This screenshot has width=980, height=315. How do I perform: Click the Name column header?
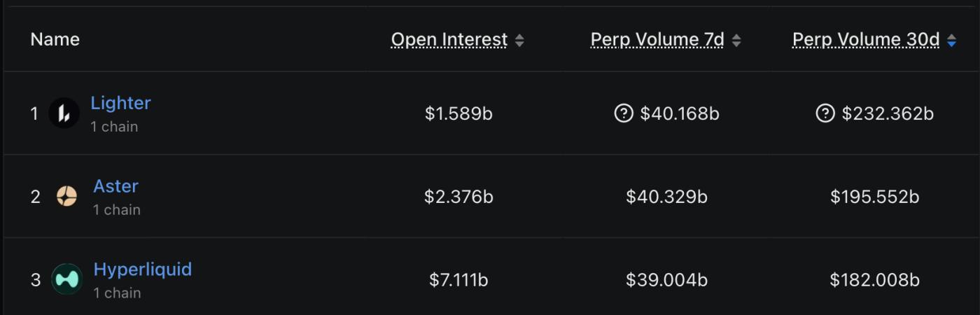pyautogui.click(x=55, y=40)
